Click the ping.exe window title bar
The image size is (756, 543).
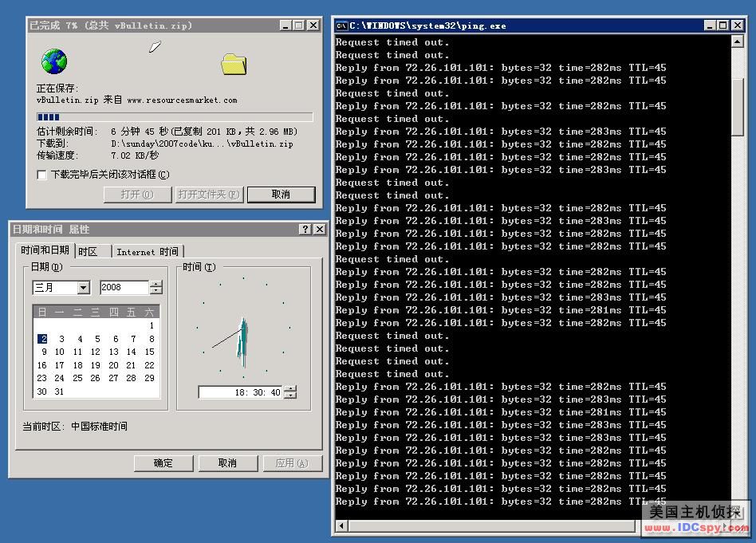pos(539,26)
